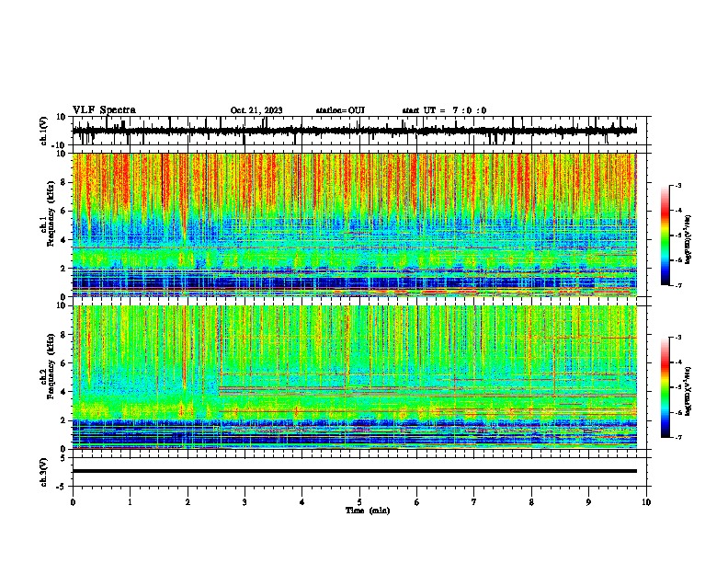Viewport: 728px width, 563px height.
Task: Click the ch.3(V) axis label
Action: pyautogui.click(x=43, y=472)
